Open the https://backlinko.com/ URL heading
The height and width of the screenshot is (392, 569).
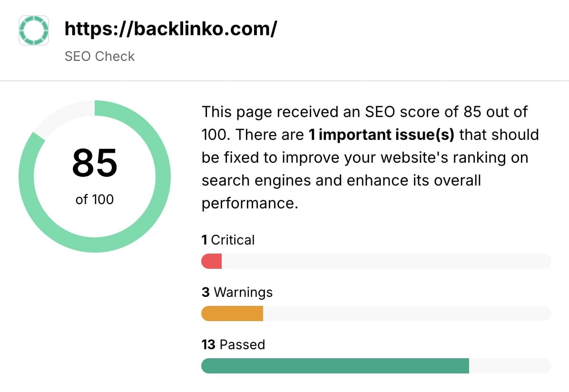(170, 29)
